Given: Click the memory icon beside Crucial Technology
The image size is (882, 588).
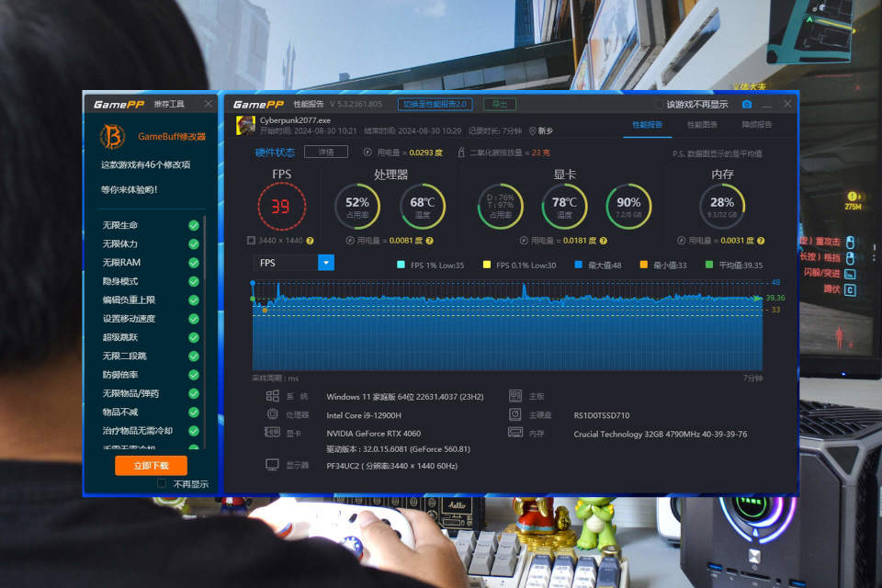Looking at the screenshot, I should coord(515,433).
